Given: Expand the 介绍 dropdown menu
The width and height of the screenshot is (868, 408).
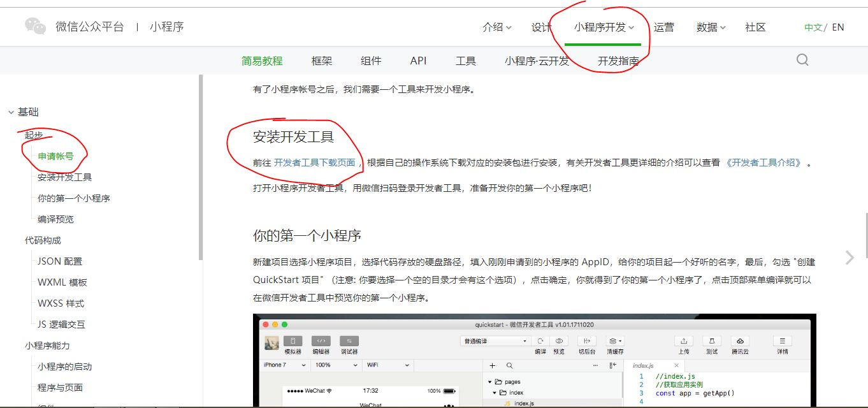Looking at the screenshot, I should point(497,27).
